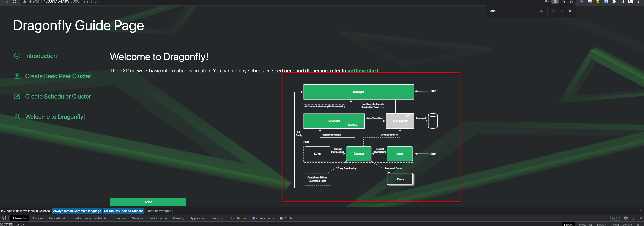Open DevTools settings via gear icon
The image size is (644, 226).
[626, 218]
